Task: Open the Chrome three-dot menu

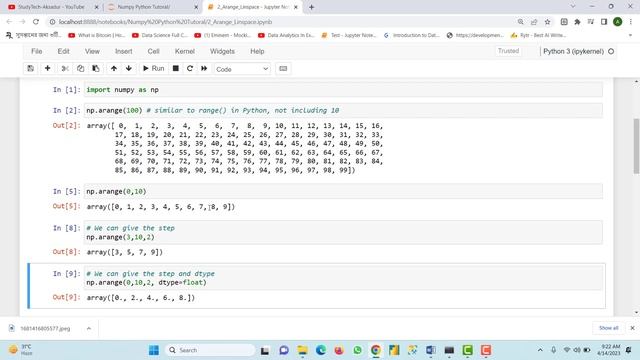Action: (x=631, y=22)
